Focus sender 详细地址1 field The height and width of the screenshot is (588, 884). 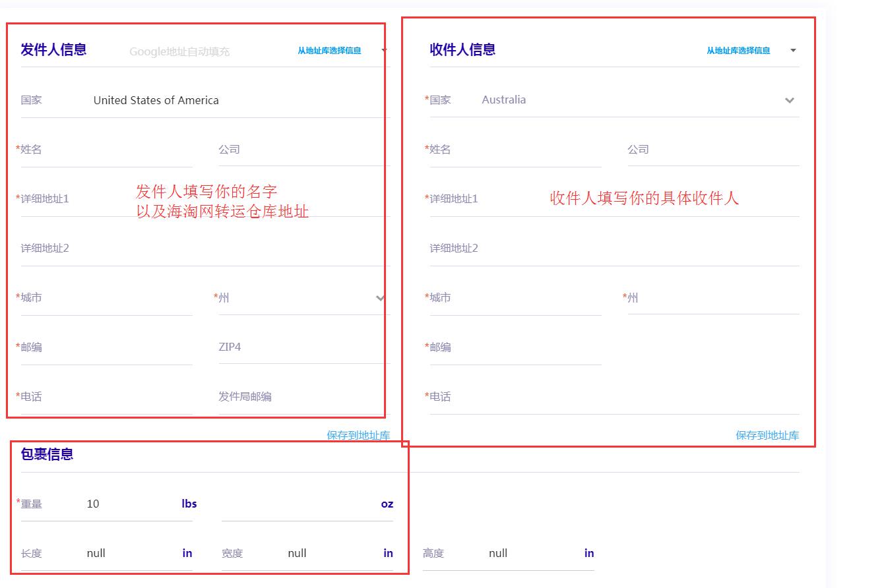[x=206, y=198]
